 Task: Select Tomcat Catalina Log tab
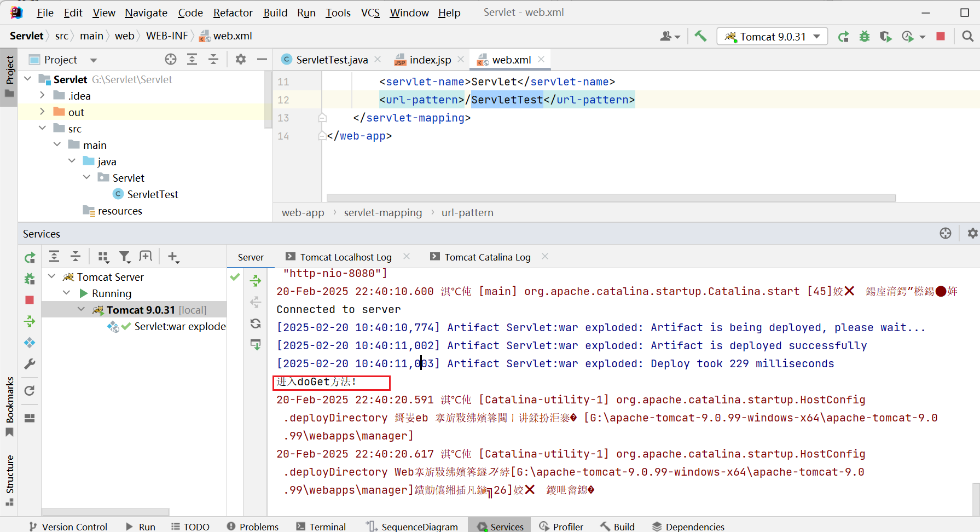(488, 257)
